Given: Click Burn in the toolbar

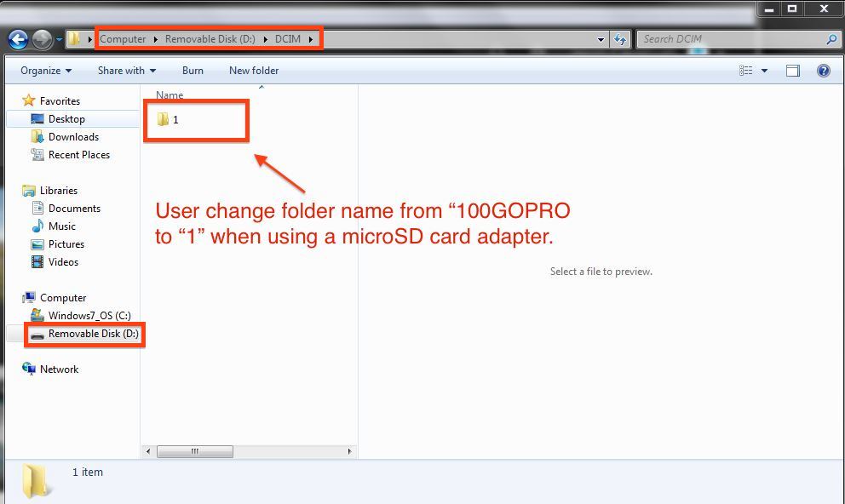Looking at the screenshot, I should [193, 71].
